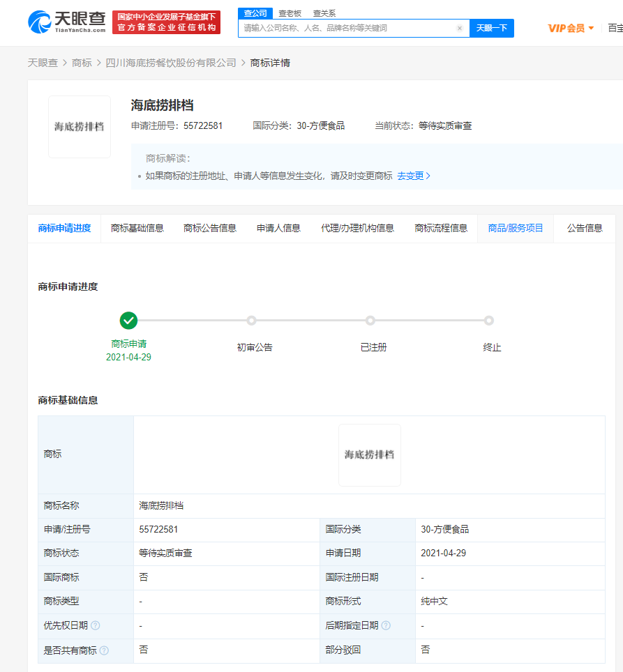
Task: Switch to 商标申请进度 tab
Action: click(64, 229)
